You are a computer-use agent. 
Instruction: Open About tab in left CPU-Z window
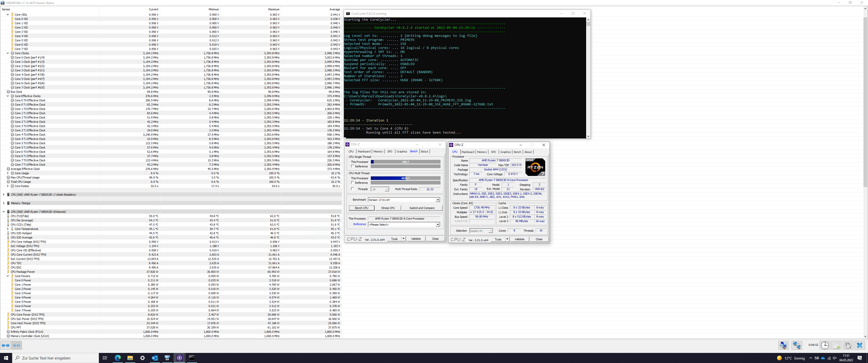point(425,152)
